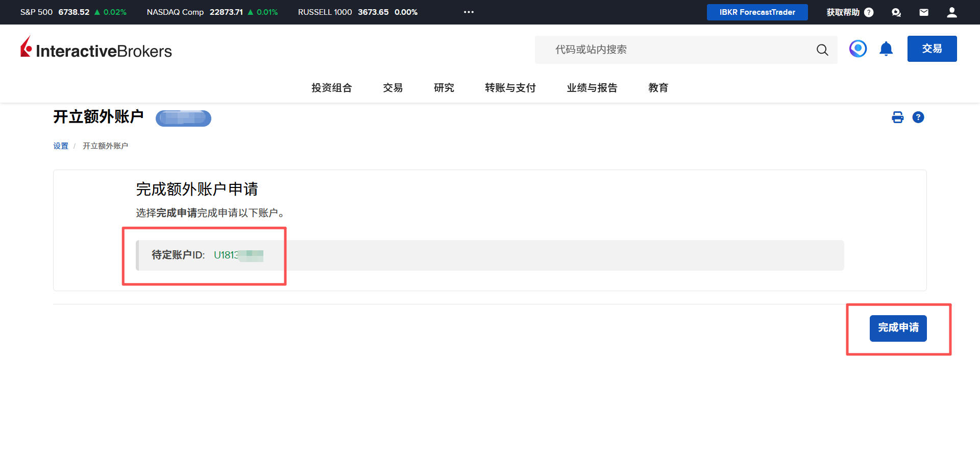Print this page using printer icon
Viewport: 980px width, 449px height.
(x=897, y=117)
